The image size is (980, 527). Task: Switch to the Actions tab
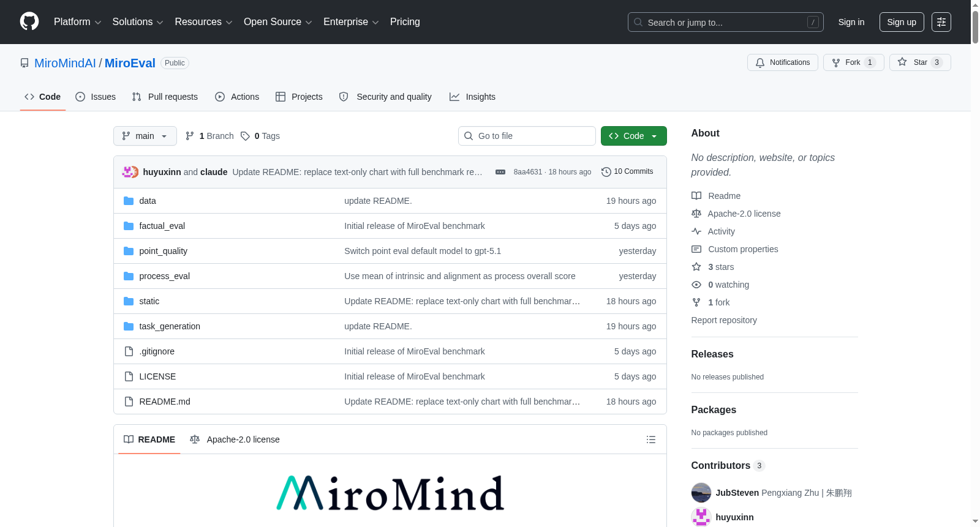(x=237, y=97)
